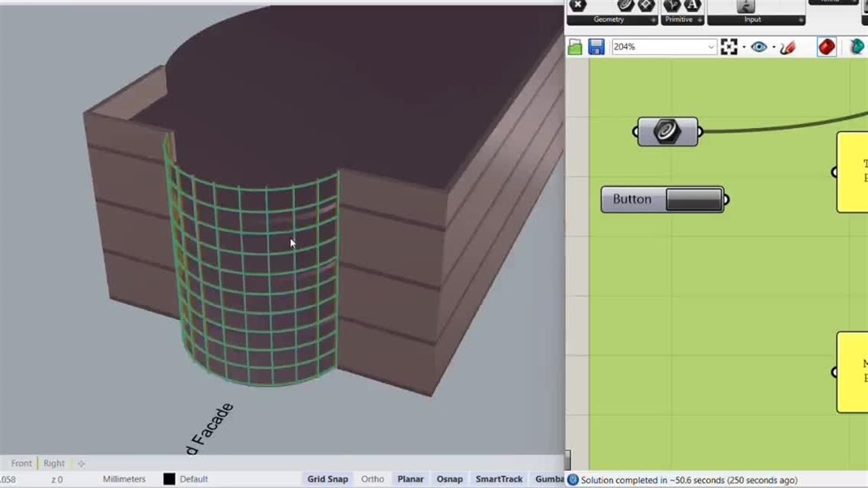Viewport: 868px width, 488px height.
Task: Enable Ortho mode in the status bar
Action: [372, 479]
